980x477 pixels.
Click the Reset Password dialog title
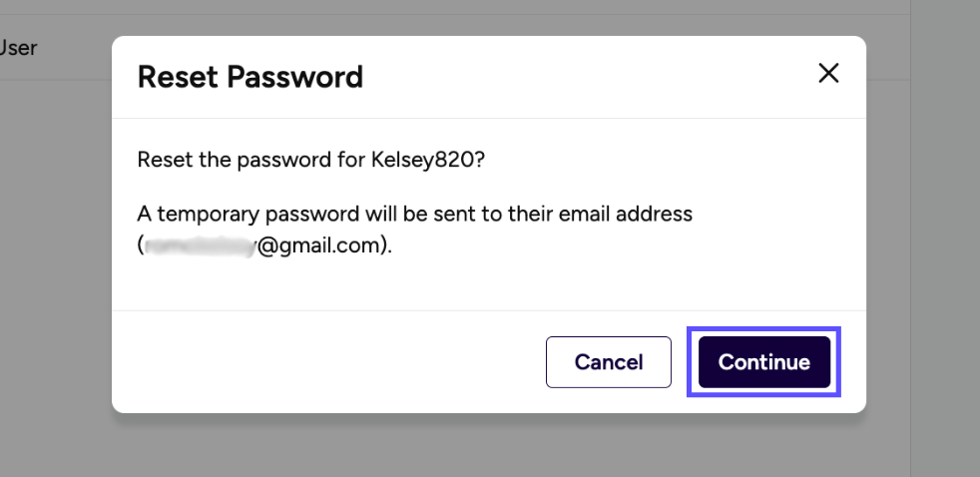click(249, 77)
